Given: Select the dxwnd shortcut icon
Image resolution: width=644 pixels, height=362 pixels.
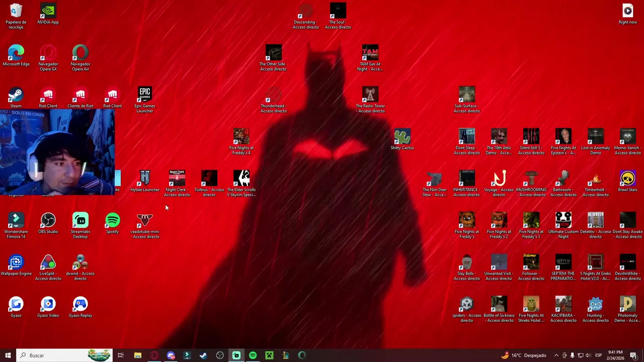Looking at the screenshot, I should [80, 267].
